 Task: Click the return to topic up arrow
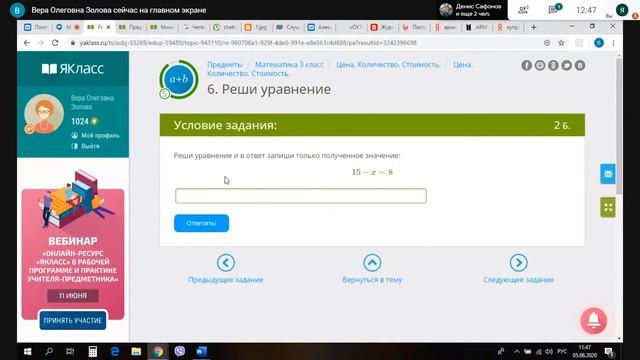click(x=372, y=263)
